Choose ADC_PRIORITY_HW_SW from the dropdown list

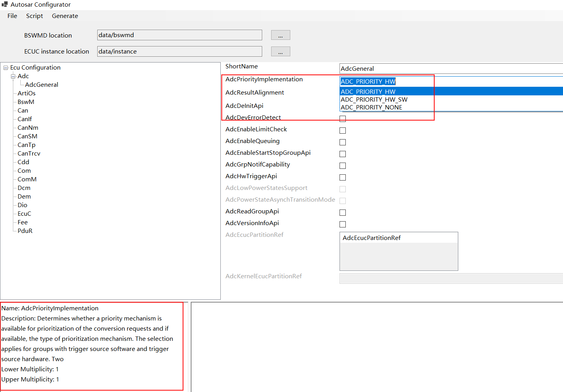[x=374, y=99]
